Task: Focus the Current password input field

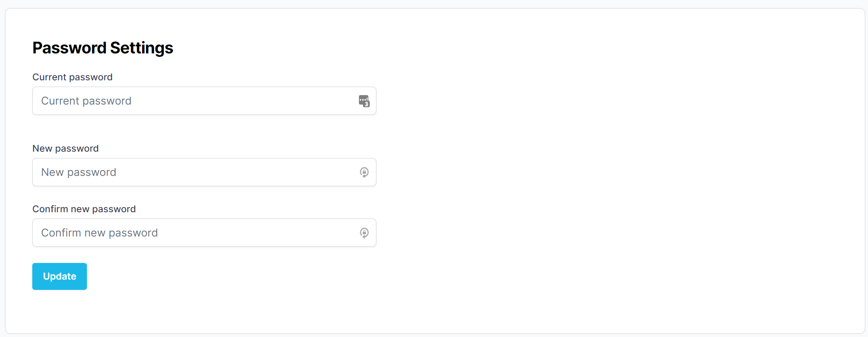Action: point(193,101)
